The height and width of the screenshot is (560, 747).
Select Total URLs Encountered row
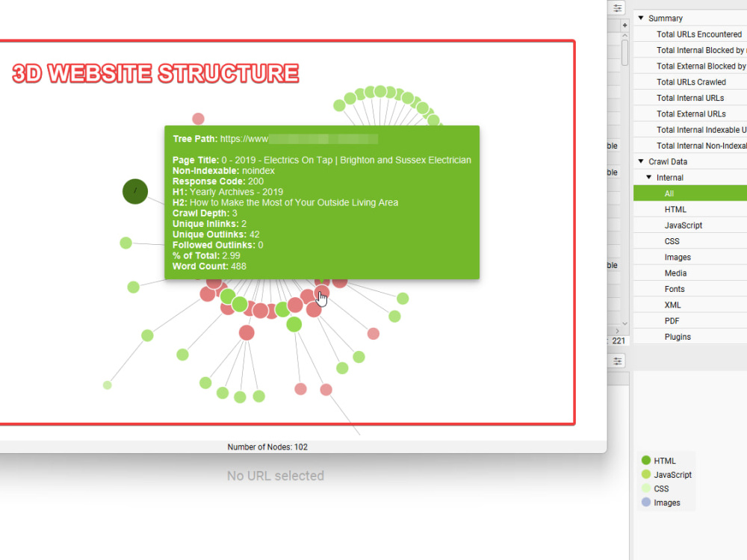click(689, 34)
